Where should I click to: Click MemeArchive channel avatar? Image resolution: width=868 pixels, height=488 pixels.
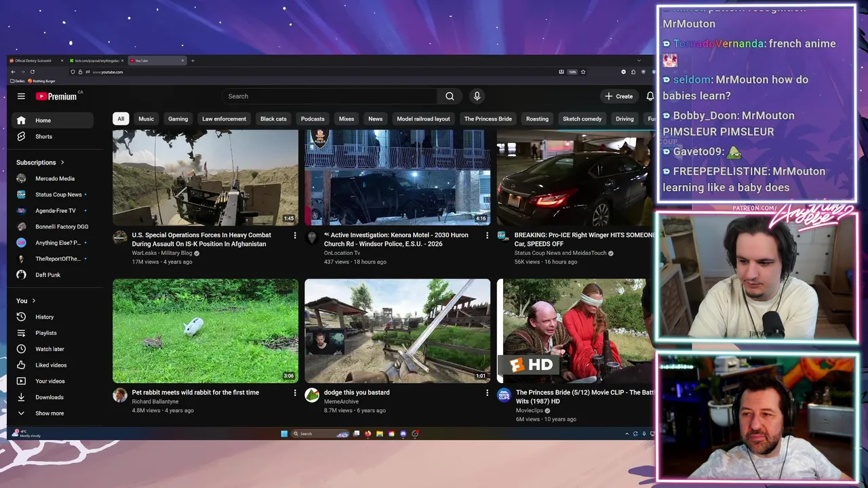coord(312,394)
